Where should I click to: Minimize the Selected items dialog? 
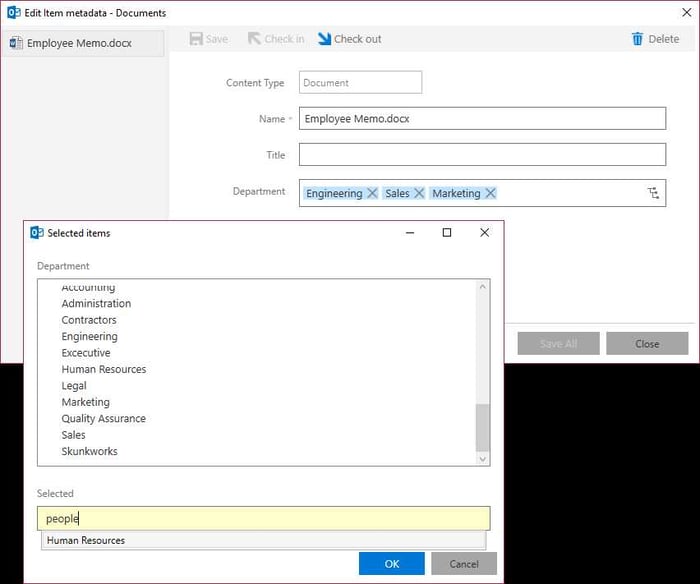click(x=410, y=233)
